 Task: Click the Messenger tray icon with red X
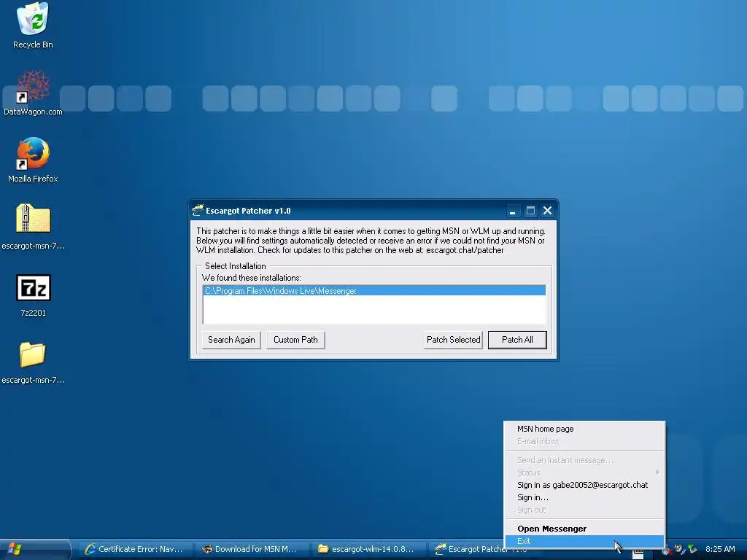click(667, 550)
